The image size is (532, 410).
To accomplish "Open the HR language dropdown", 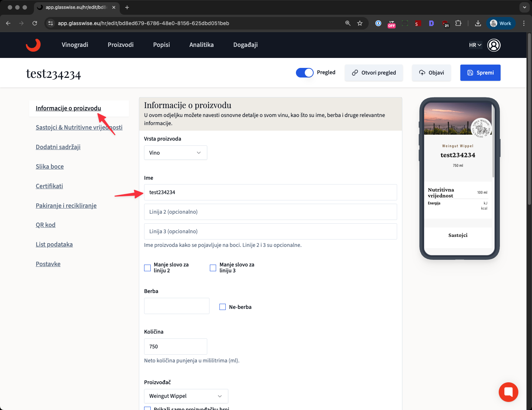I will coord(475,45).
